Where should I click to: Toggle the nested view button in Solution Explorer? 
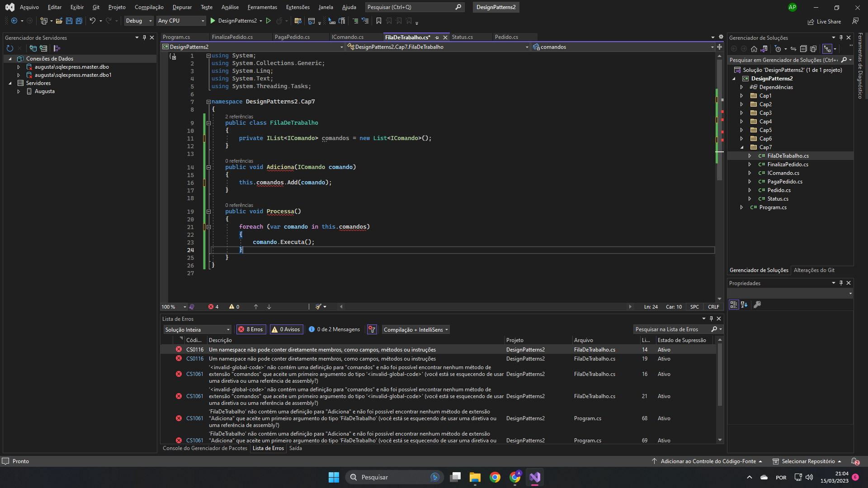[827, 49]
